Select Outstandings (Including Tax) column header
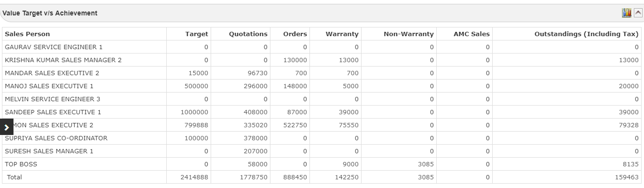Viewport: 644px width, 188px height. pyautogui.click(x=587, y=34)
